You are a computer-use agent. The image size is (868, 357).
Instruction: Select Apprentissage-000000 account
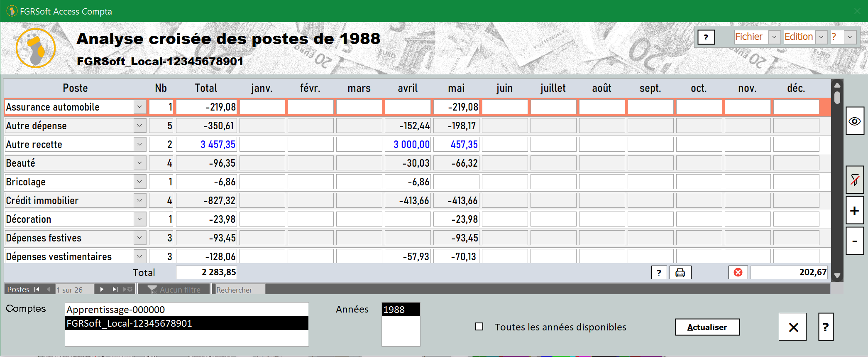187,310
